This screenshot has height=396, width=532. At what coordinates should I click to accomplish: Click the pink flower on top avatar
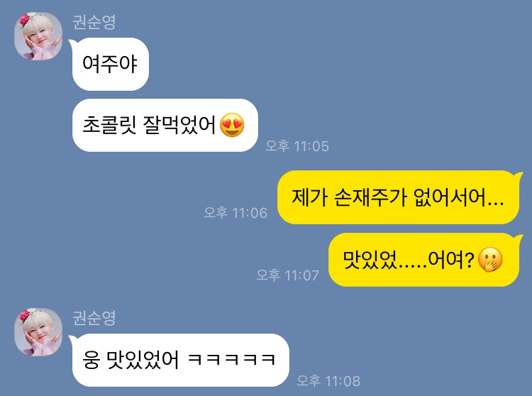tap(24, 20)
